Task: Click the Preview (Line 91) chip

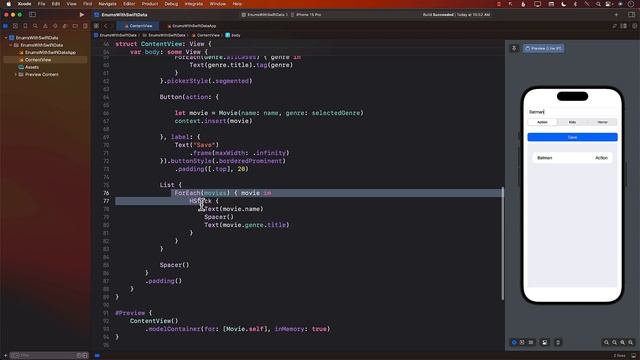Action: (544, 48)
